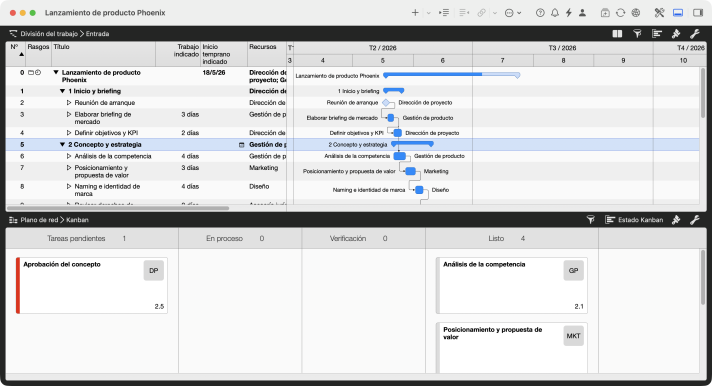The height and width of the screenshot is (386, 712).
Task: Click the paintbrush style icon in upper pane
Action: (676, 34)
